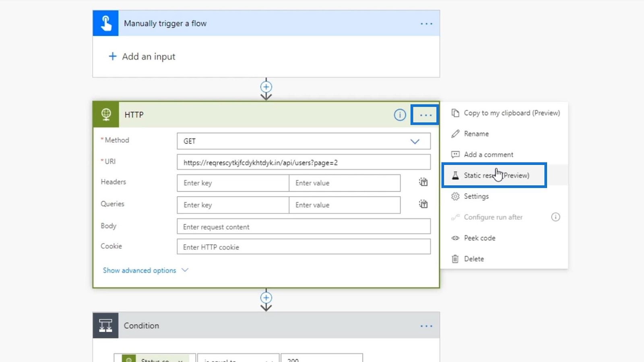The width and height of the screenshot is (644, 362).
Task: Click the Copy to clipboard icon
Action: [455, 113]
